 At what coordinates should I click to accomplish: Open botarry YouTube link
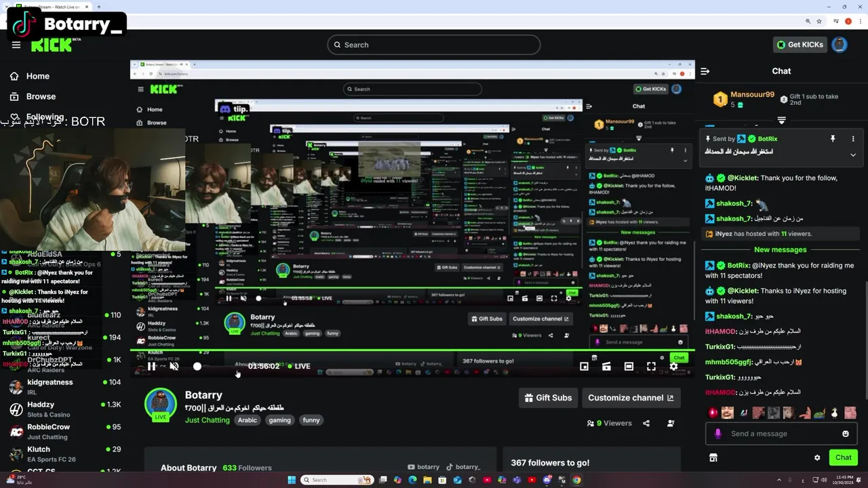(424, 467)
